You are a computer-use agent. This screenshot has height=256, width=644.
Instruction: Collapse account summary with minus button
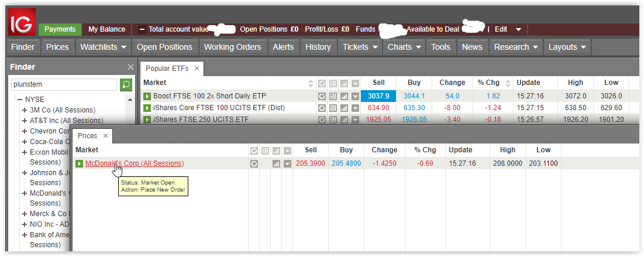142,30
